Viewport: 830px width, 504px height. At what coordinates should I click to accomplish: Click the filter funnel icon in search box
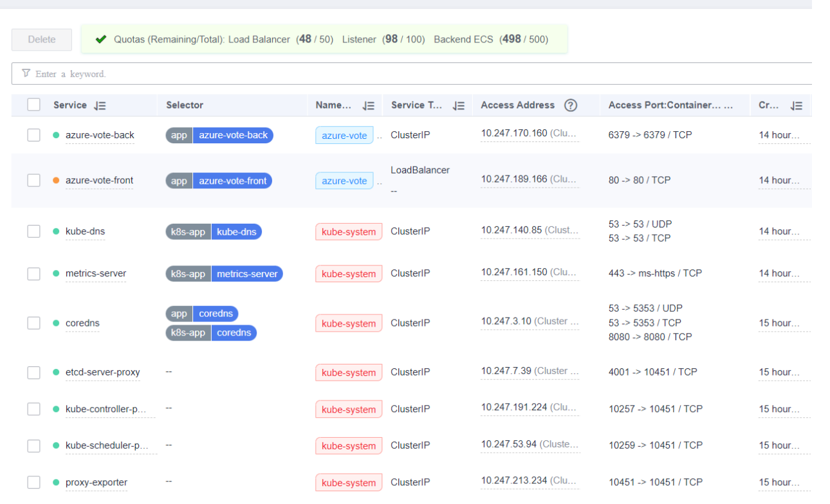(x=26, y=73)
